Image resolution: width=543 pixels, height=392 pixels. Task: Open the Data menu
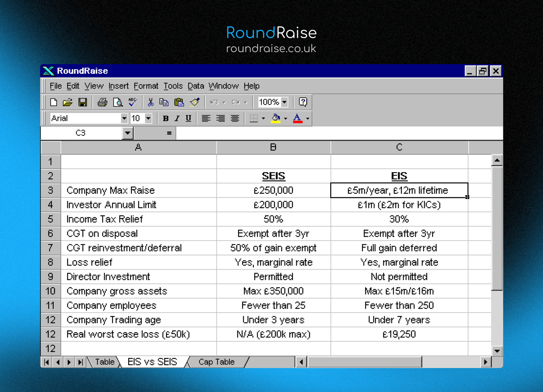196,86
